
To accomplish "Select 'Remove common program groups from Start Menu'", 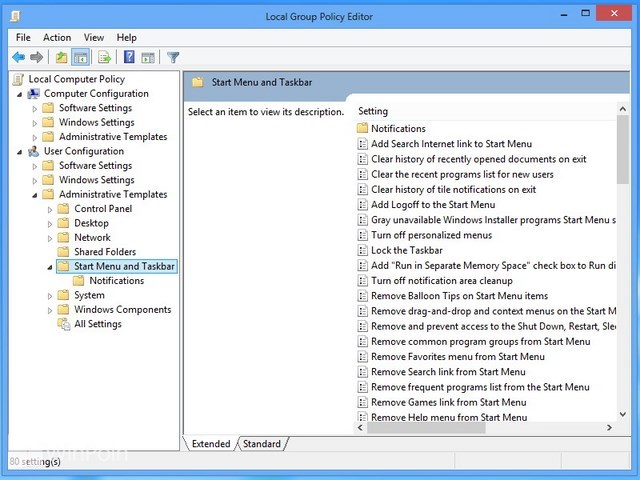I will click(x=480, y=342).
